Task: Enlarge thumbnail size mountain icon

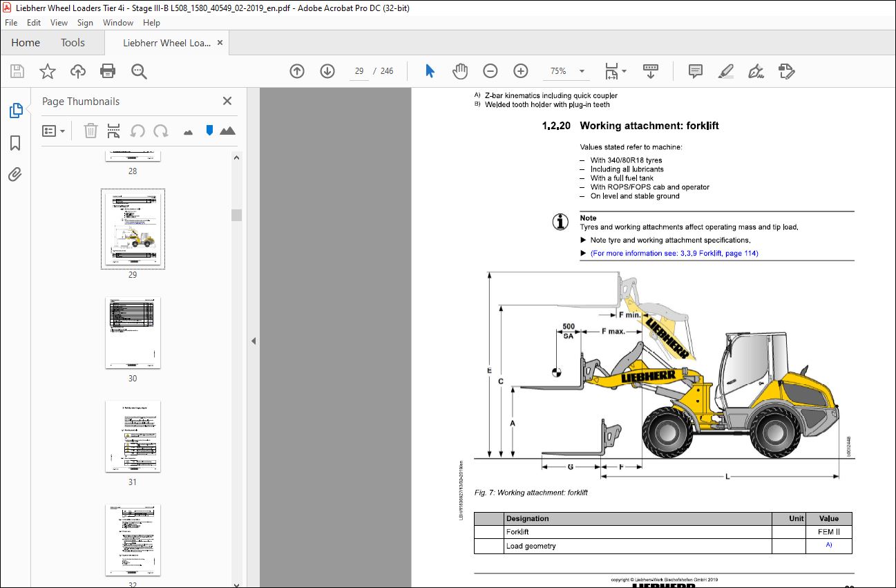Action: (227, 131)
